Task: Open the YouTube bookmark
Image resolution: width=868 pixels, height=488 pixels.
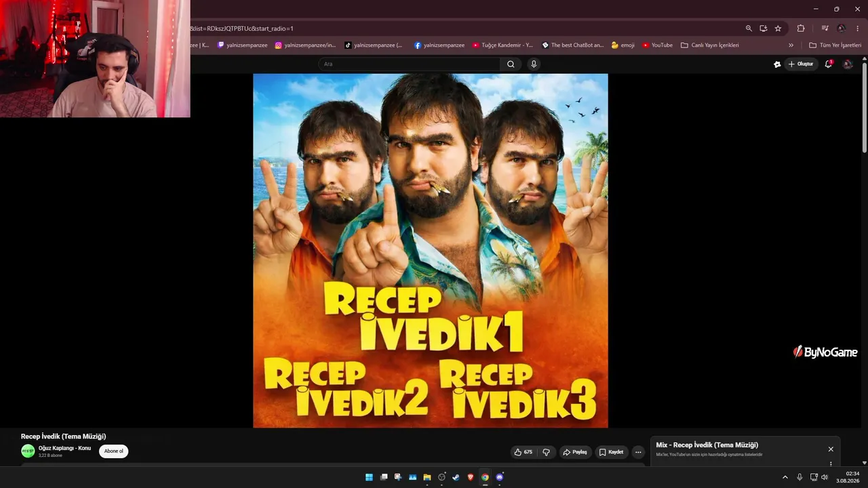Action: click(657, 45)
